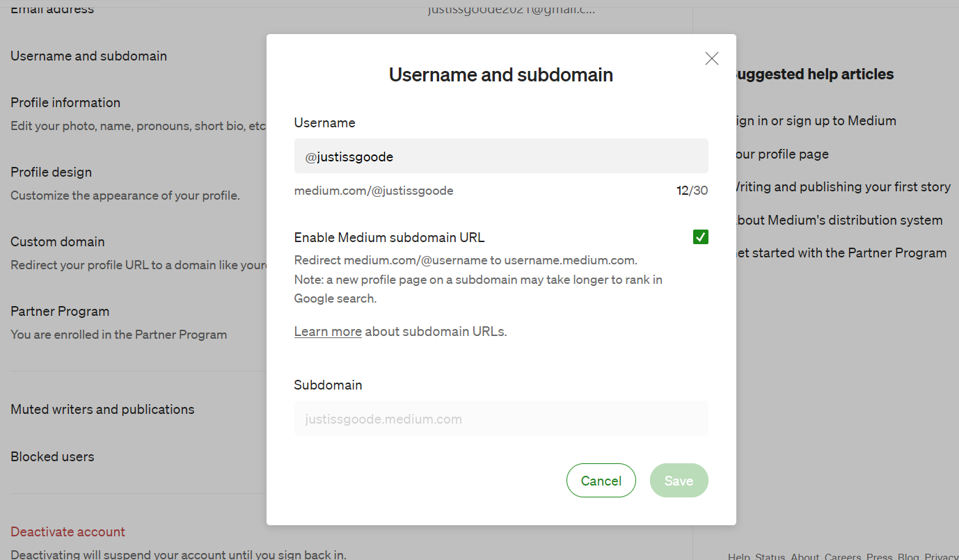Select Deactivate account option

point(68,531)
